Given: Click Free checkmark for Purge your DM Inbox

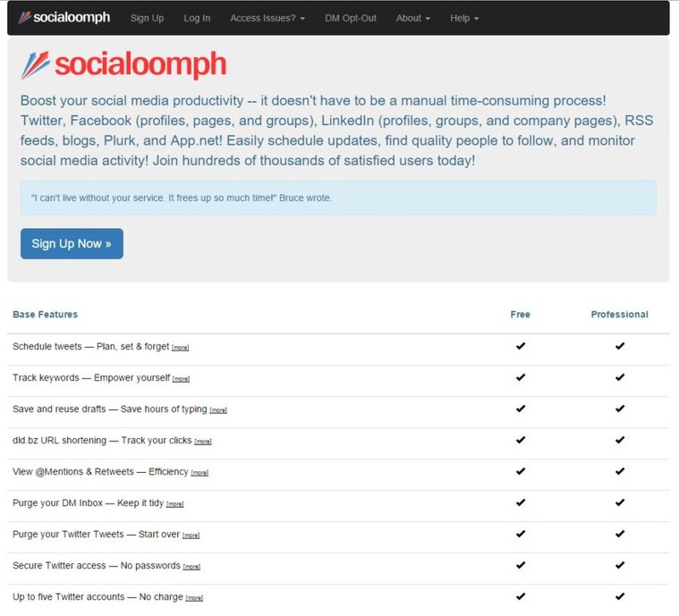Looking at the screenshot, I should coord(521,502).
